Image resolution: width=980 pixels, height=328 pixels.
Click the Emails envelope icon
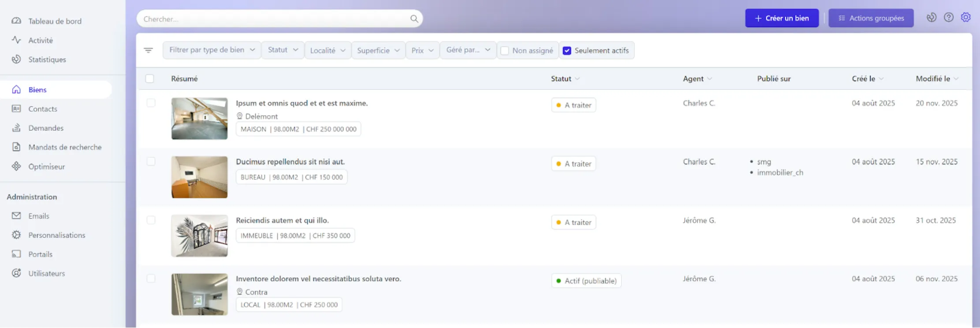(x=16, y=216)
